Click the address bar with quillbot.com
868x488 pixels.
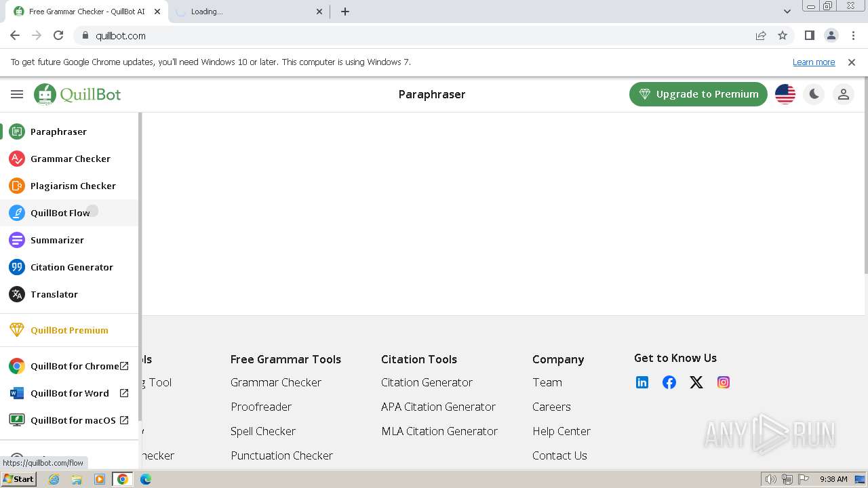tap(414, 35)
